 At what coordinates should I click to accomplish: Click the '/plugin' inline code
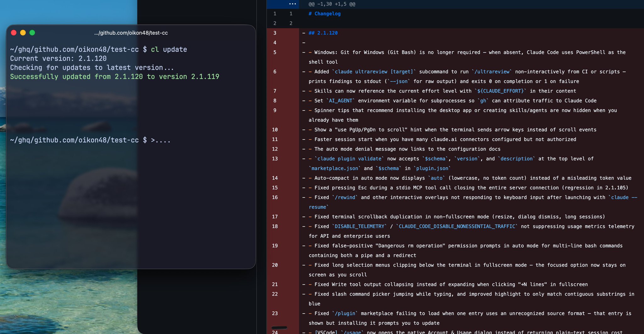(x=345, y=314)
